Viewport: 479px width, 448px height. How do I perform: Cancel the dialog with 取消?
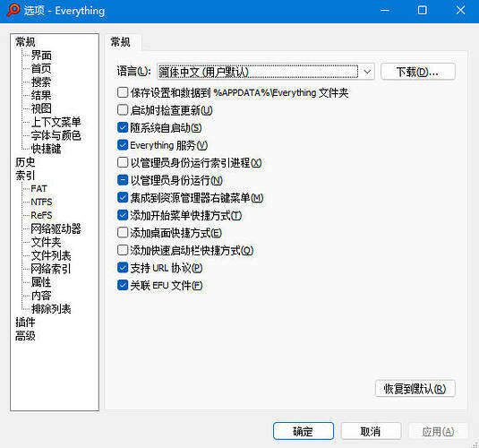pos(371,431)
